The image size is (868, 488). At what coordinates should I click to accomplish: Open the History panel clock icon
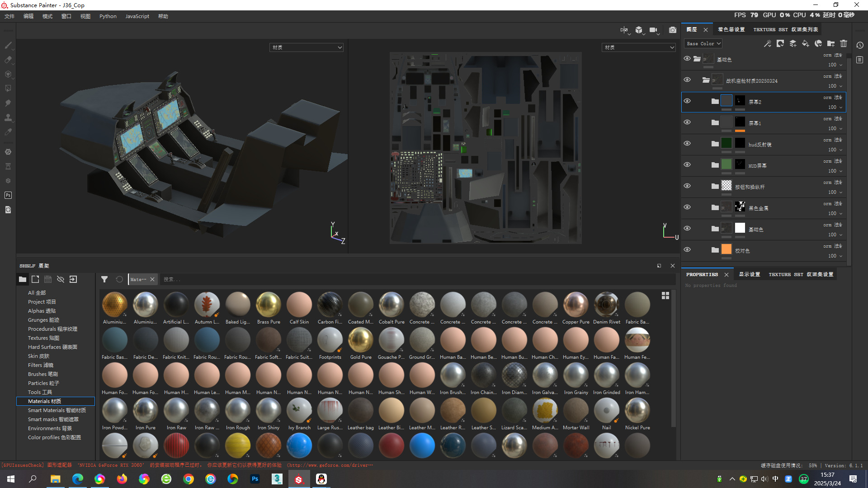click(x=860, y=45)
